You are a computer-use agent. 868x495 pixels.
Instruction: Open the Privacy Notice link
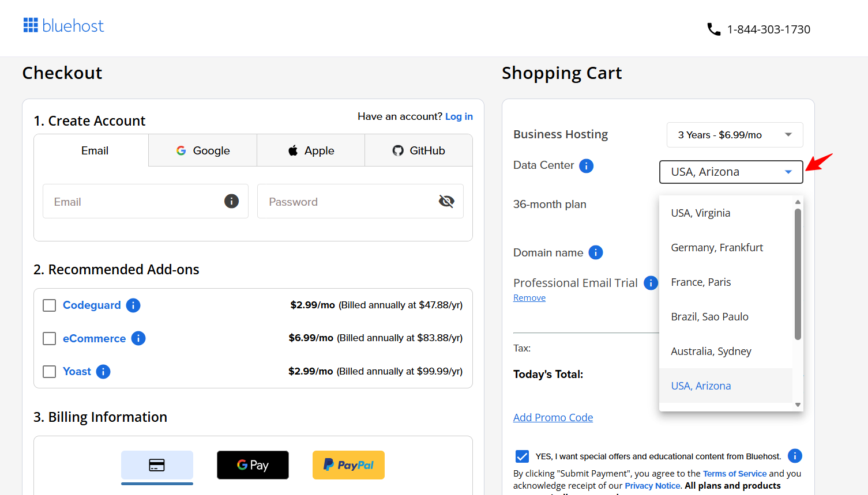[x=652, y=486]
